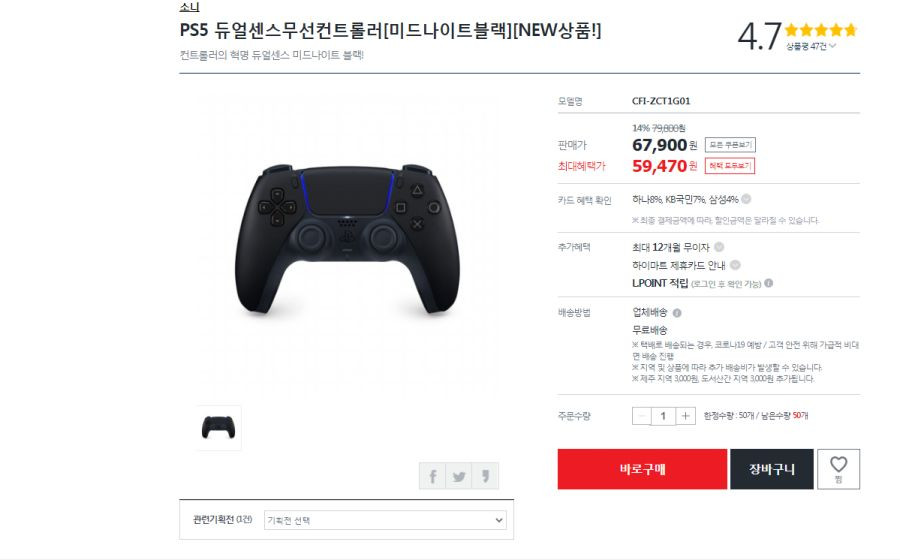The image size is (900, 560).
Task: Show LPOINT 적립 info icon
Action: pos(769,283)
